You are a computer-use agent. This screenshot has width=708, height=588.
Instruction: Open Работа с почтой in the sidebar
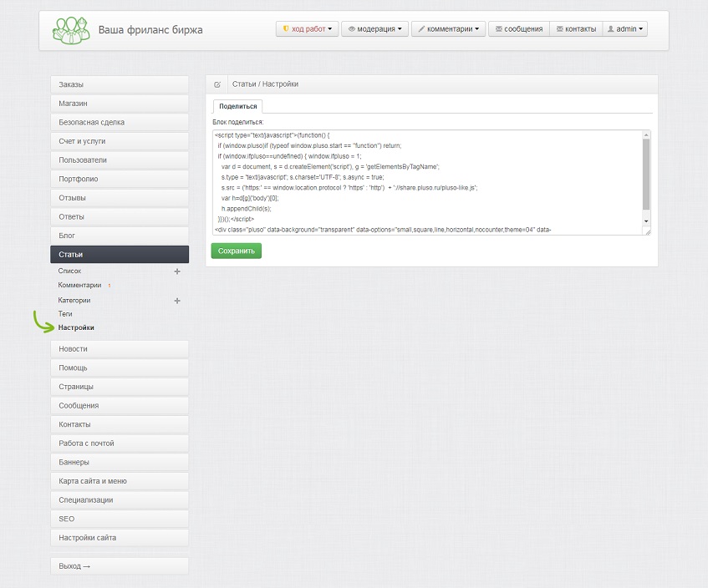[120, 444]
